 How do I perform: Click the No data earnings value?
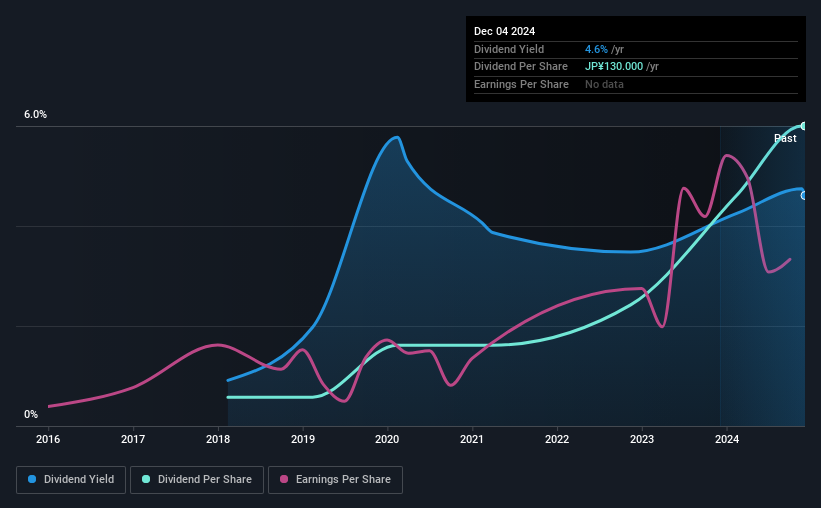604,84
